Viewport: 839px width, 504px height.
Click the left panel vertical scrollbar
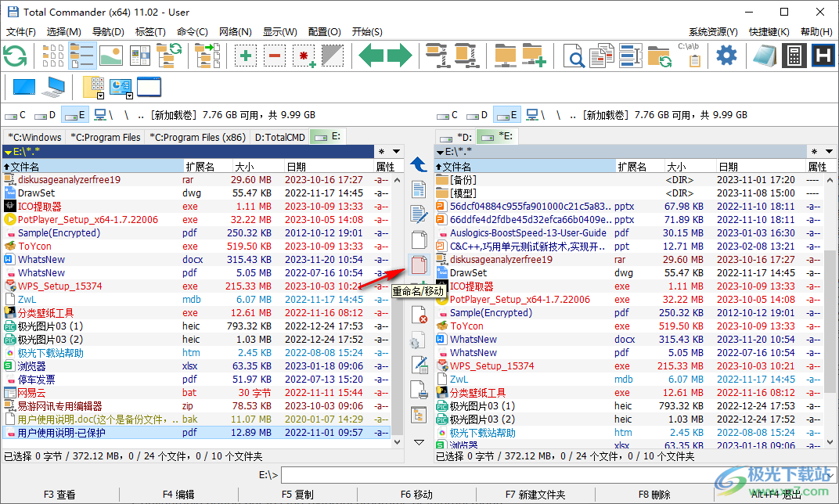(397, 311)
